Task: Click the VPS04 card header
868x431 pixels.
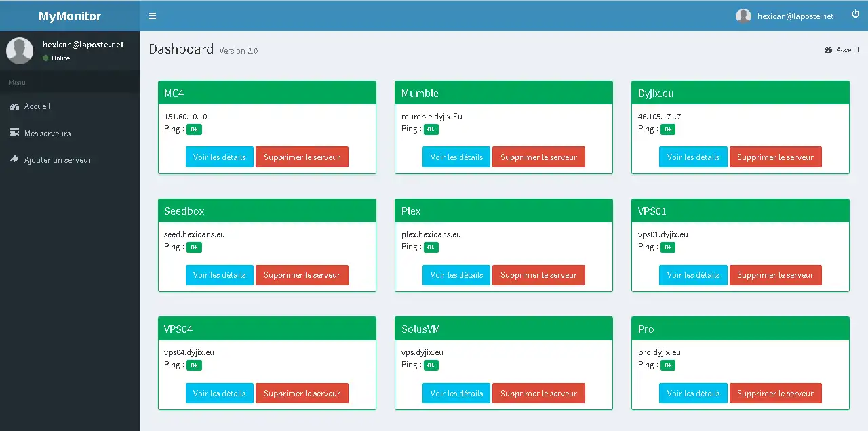Action: pyautogui.click(x=267, y=329)
